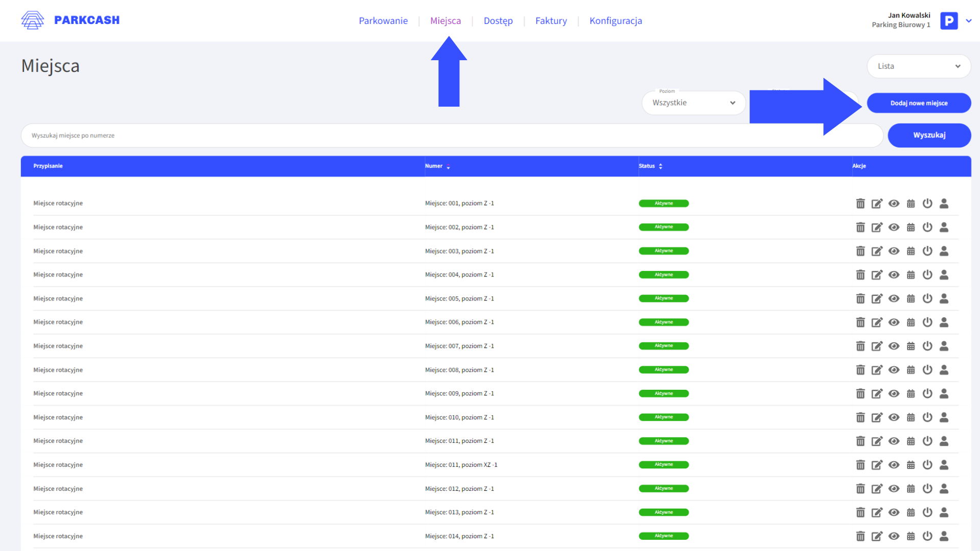Image resolution: width=980 pixels, height=551 pixels.
Task: Deactivate spot 008 with power icon
Action: tap(927, 370)
